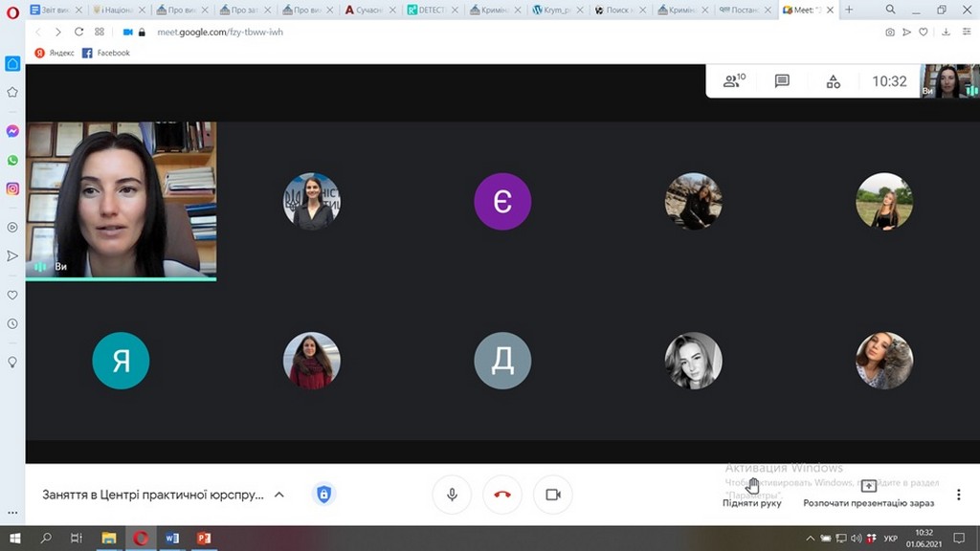Switch to the DETECT browser tab
Image resolution: width=980 pixels, height=551 pixels.
[x=425, y=10]
